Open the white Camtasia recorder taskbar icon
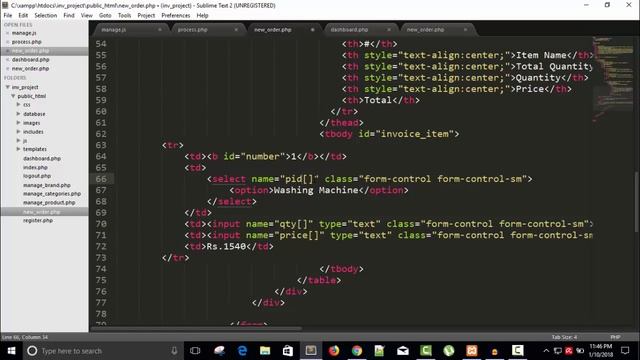 coord(518,351)
